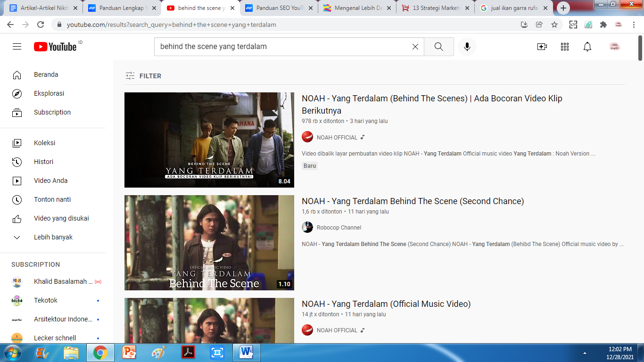The image size is (644, 362).
Task: Open the Create video camera icon
Action: [x=542, y=47]
